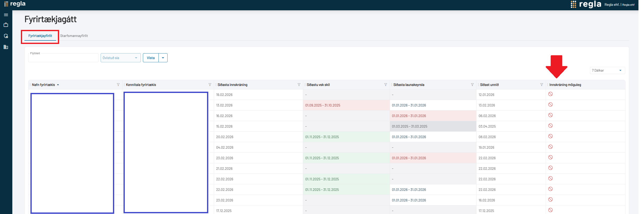Sort by Nafn fyrirtækis column header

[44, 85]
